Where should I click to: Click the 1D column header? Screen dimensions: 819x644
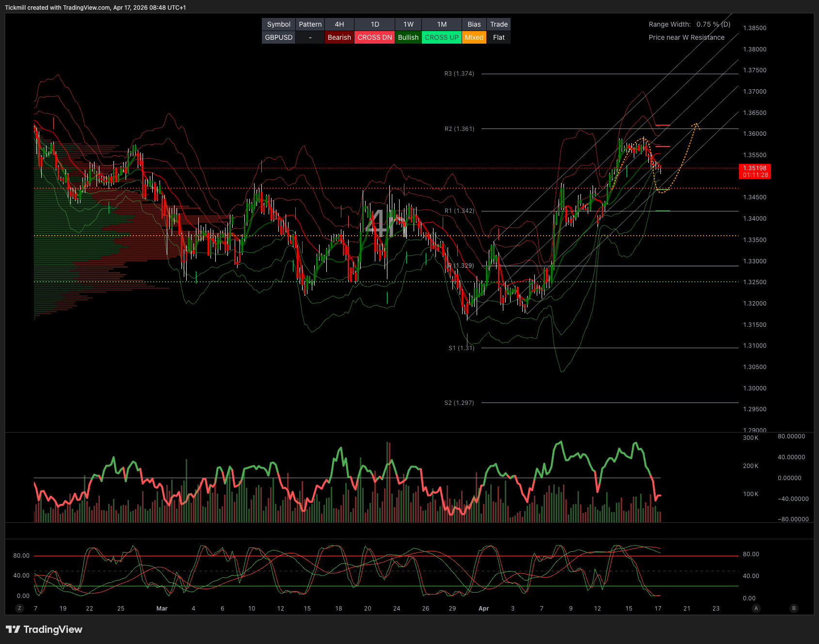point(374,24)
